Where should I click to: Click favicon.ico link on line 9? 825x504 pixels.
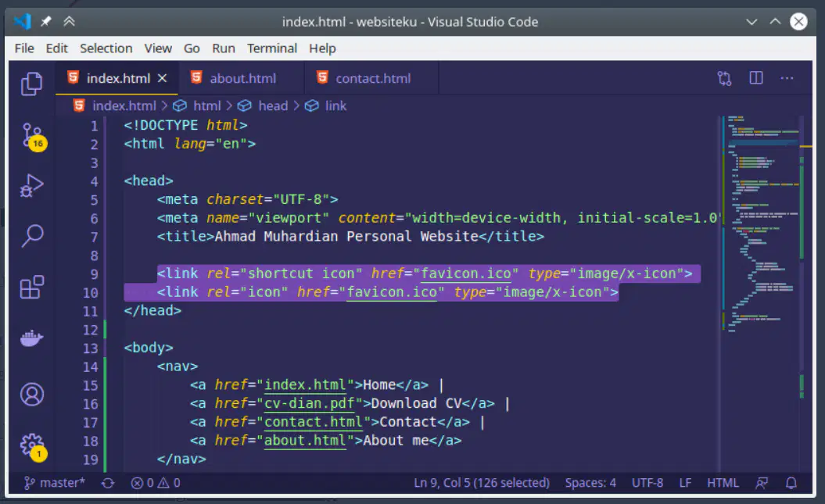point(465,273)
